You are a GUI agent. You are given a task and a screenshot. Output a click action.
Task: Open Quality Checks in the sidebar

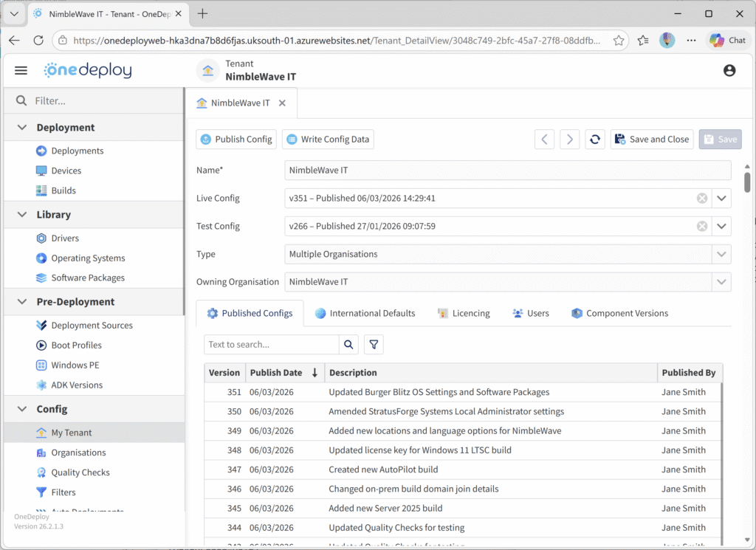pyautogui.click(x=72, y=472)
